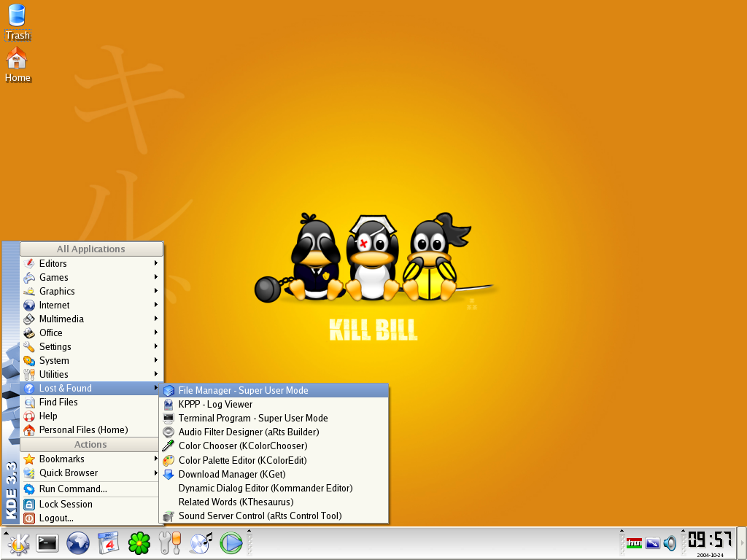This screenshot has height=560, width=747.
Task: Launch the terminal from the panel
Action: 47,542
